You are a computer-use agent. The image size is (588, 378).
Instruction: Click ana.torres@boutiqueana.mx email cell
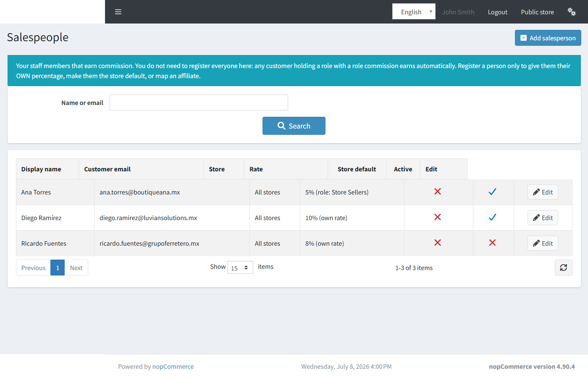point(172,192)
